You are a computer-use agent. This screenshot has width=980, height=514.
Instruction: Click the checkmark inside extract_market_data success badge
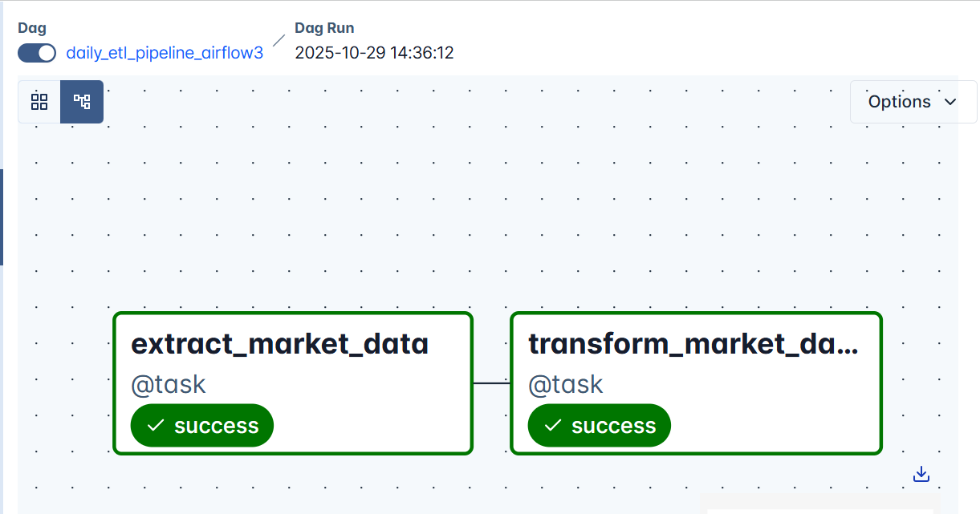(x=156, y=425)
